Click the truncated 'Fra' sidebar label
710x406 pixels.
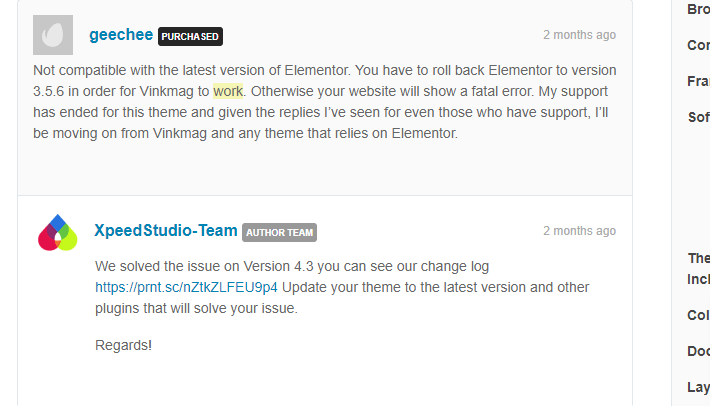(698, 81)
